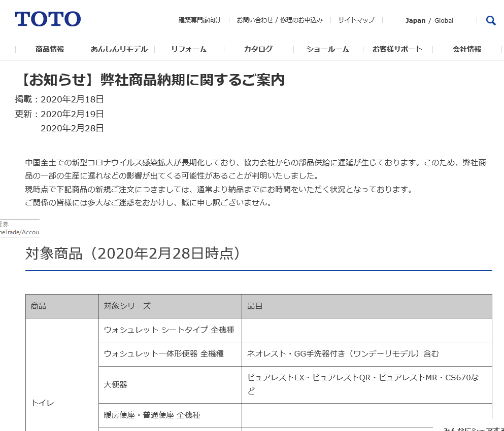Select cell ウォシュレット一体形便器 全機種
504x431 pixels.
tap(171, 354)
